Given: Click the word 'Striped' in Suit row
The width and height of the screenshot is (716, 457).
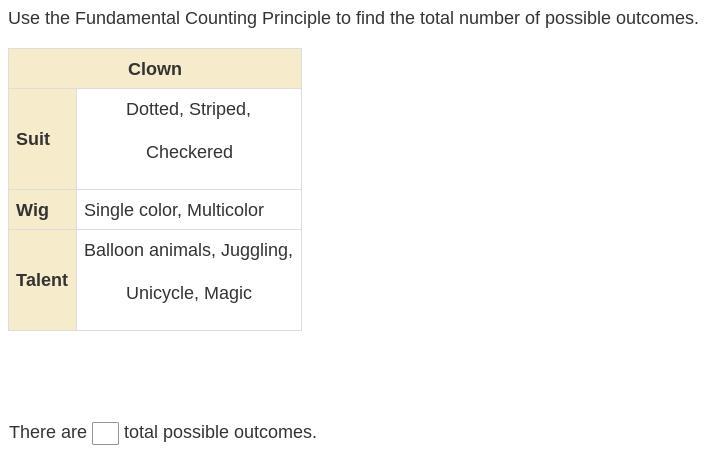Looking at the screenshot, I should pos(218,109).
